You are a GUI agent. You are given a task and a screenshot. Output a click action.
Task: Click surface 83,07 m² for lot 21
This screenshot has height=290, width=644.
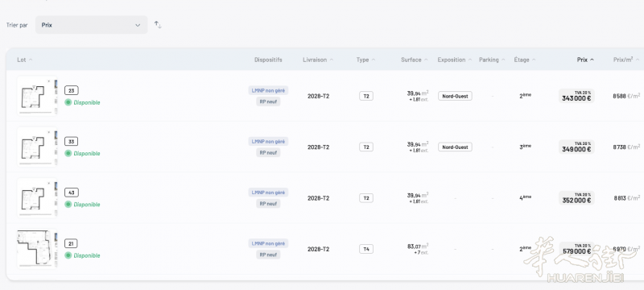[418, 246]
